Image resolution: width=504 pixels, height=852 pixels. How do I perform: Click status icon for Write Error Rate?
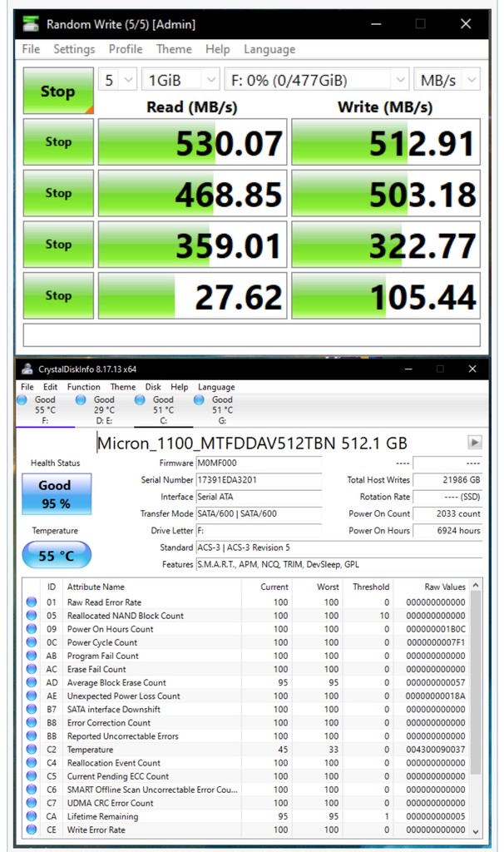32,830
